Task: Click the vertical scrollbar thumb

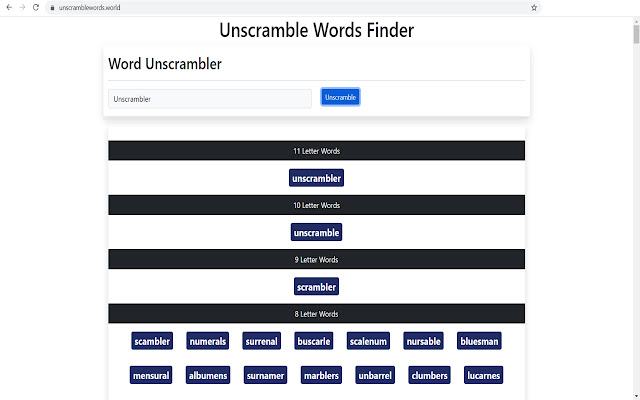Action: click(636, 34)
